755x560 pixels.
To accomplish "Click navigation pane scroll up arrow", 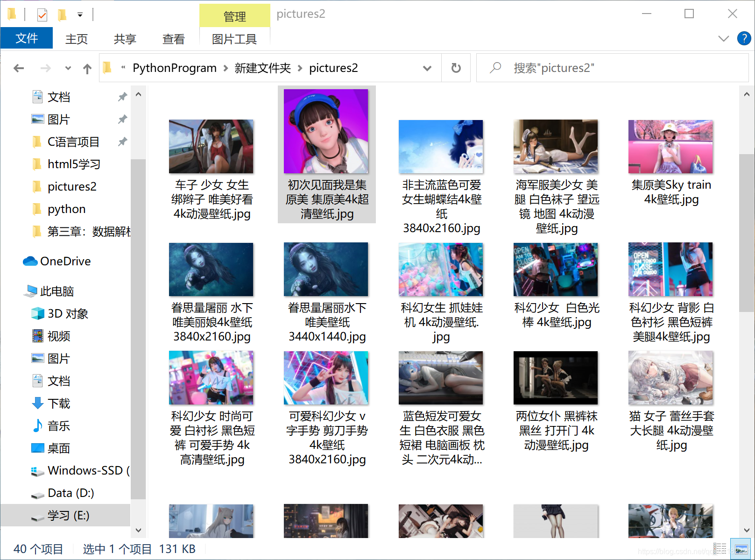I will click(x=138, y=94).
